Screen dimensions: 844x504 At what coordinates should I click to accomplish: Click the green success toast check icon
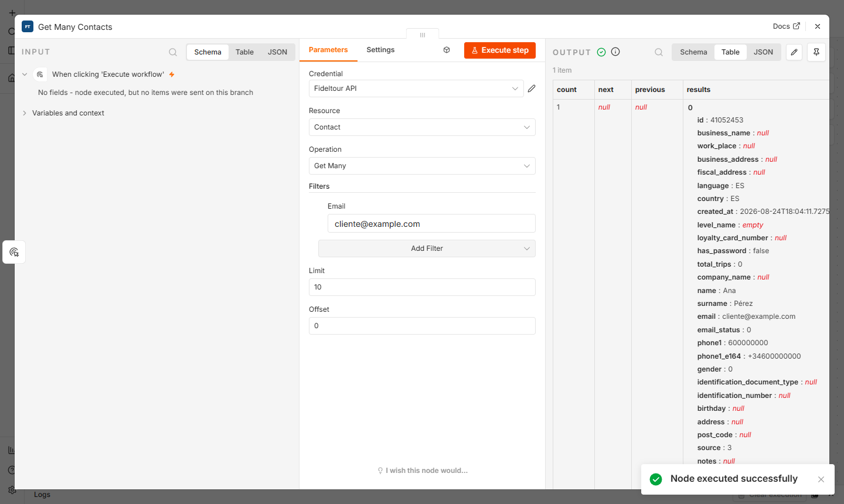pos(656,479)
